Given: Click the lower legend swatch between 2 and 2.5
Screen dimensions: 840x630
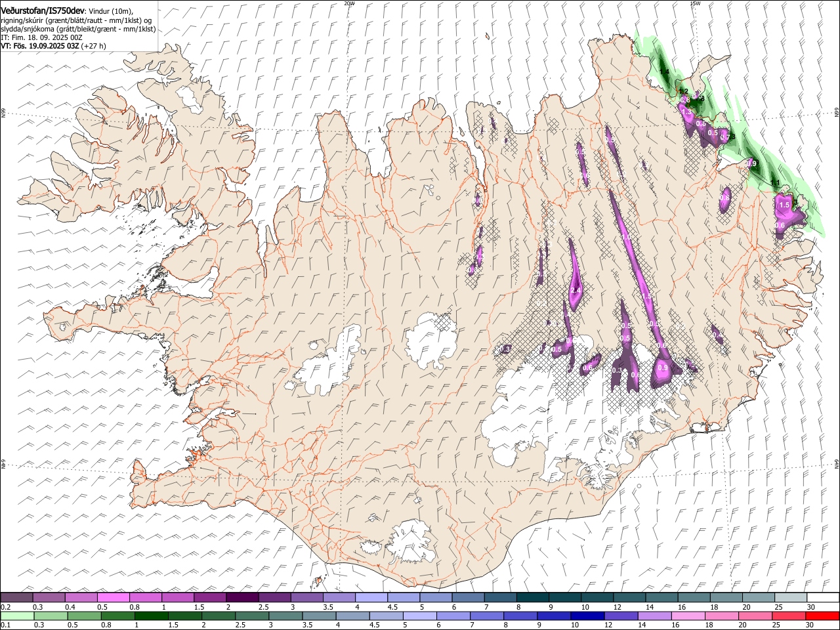Looking at the screenshot, I should (x=218, y=616).
